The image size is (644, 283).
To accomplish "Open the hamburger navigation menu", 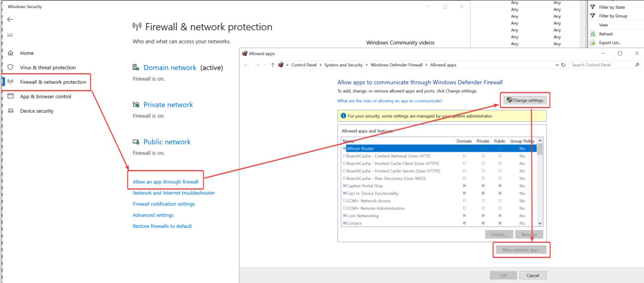I will tap(10, 35).
